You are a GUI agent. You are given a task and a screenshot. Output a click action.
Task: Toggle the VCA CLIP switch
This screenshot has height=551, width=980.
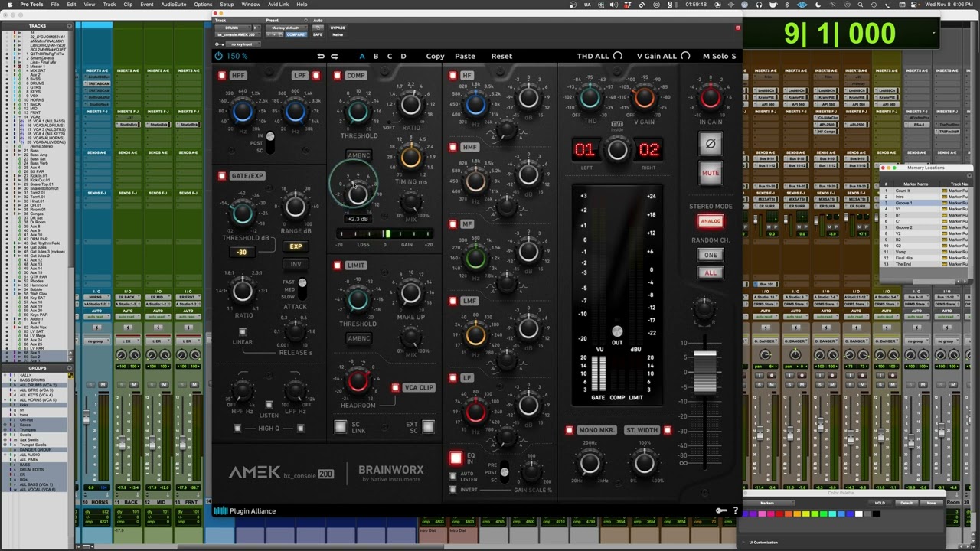click(x=395, y=388)
